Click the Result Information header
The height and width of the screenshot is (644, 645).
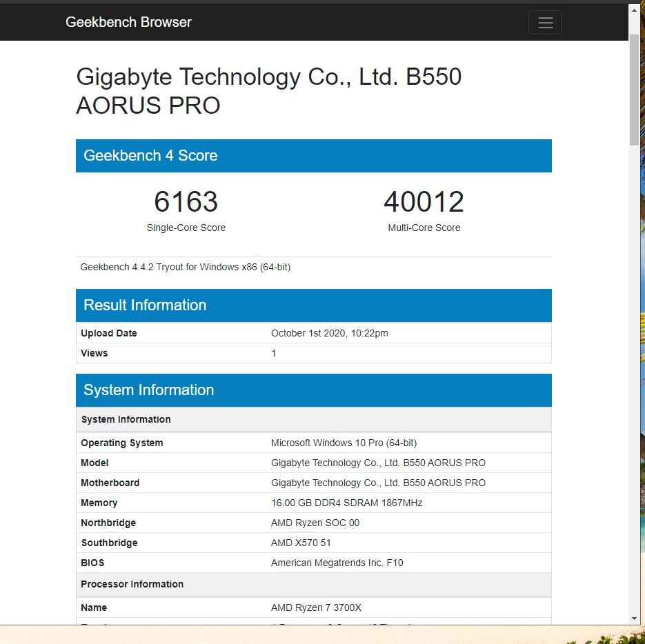[314, 305]
